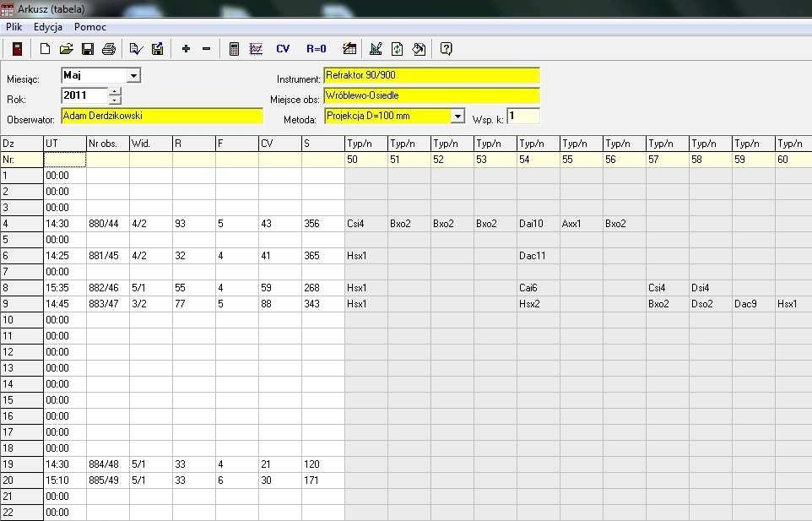
Task: Select S value 365 in row 6
Action: point(322,256)
